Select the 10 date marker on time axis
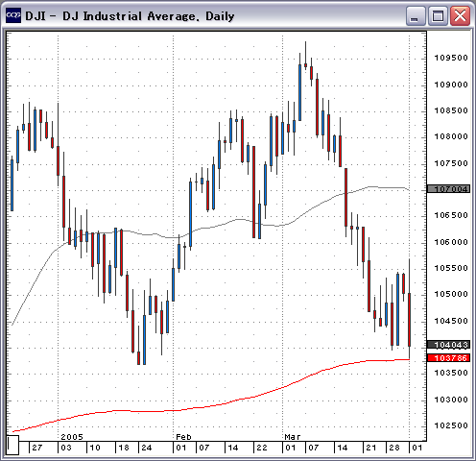Screen dimensions: 476x461 pos(95,448)
